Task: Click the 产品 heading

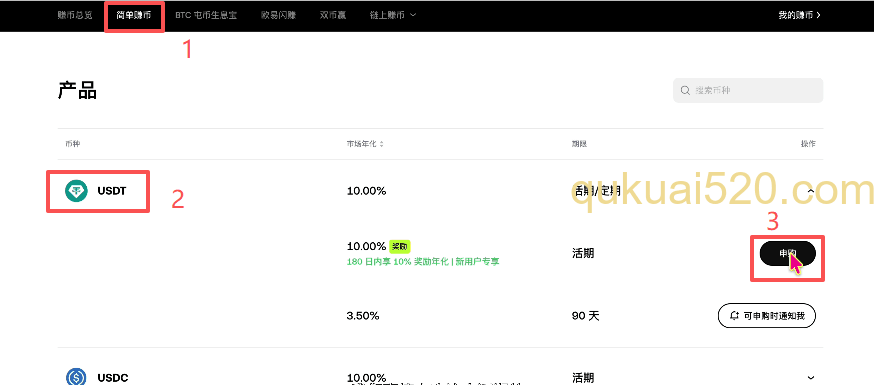Action: (77, 90)
